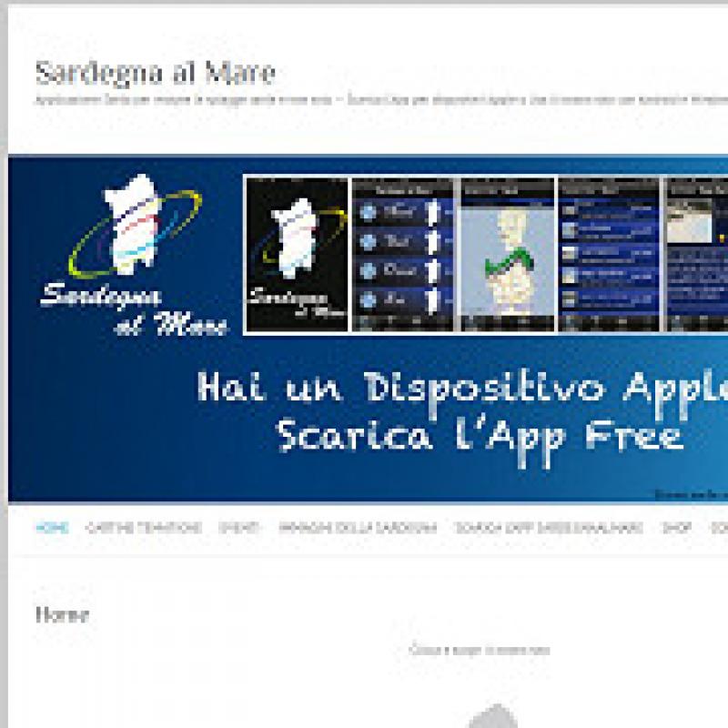Open the Cartine Tematiche menu item
This screenshot has width=728, height=728.
coord(144,528)
